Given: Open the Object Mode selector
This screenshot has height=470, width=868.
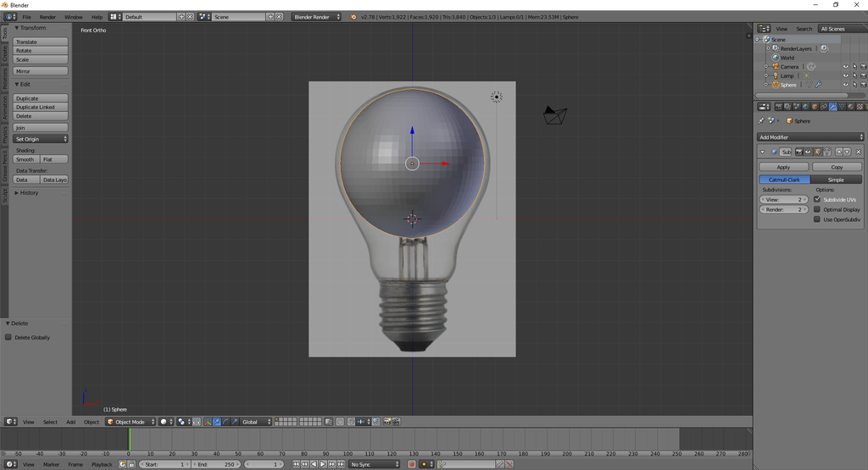Looking at the screenshot, I should 130,422.
